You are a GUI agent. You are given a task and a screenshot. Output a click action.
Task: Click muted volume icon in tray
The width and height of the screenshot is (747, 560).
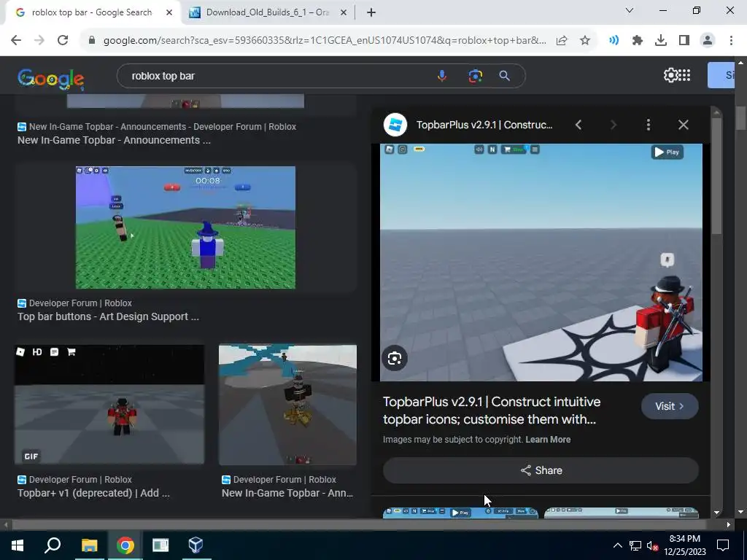tap(652, 545)
